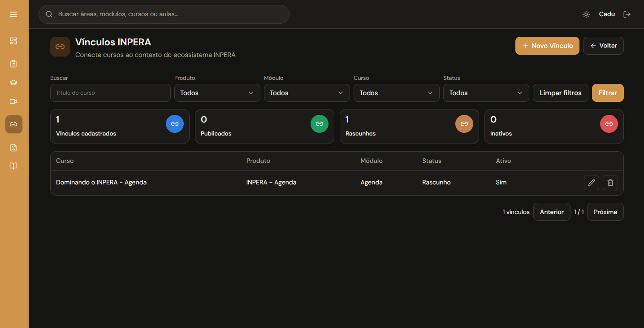Click the blue Vínculos cadastrados link icon
Image resolution: width=644 pixels, height=328 pixels.
point(175,124)
